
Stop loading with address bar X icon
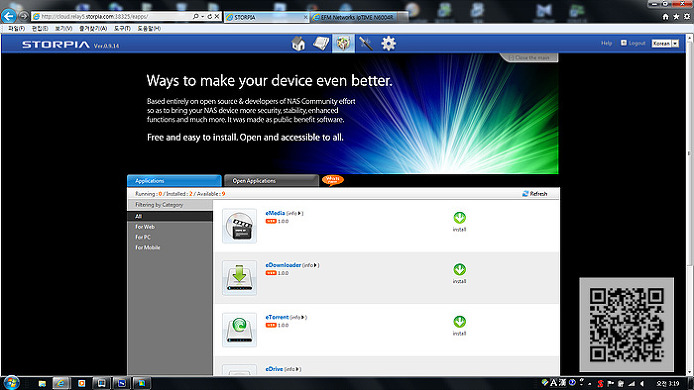tap(217, 16)
